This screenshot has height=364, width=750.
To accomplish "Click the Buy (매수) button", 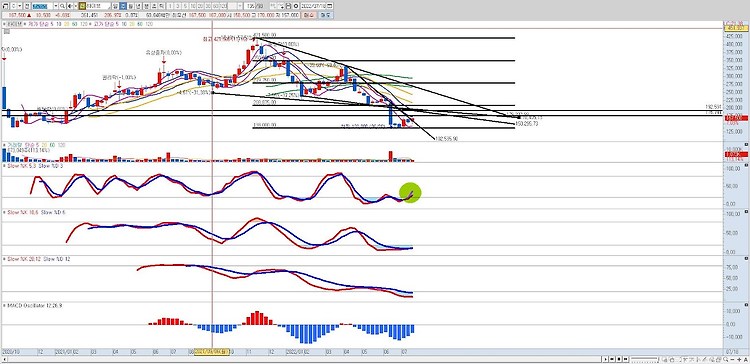I will coord(308,15).
